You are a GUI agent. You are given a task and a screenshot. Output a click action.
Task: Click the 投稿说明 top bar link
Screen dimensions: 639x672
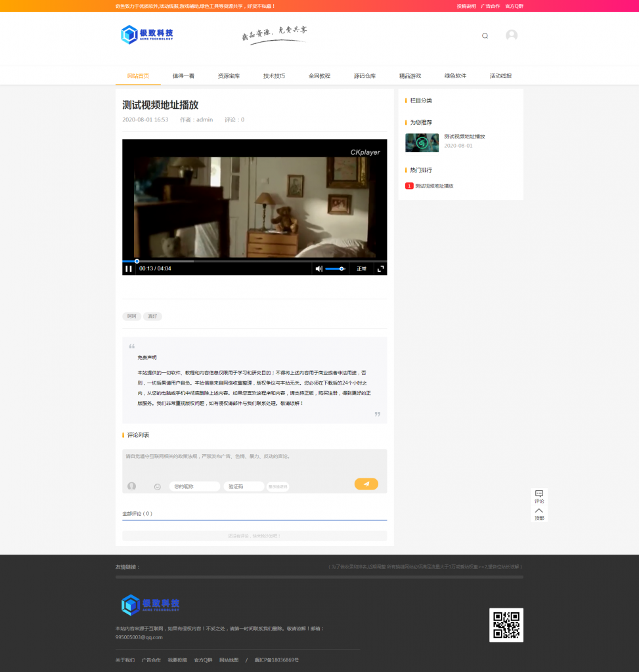(466, 6)
